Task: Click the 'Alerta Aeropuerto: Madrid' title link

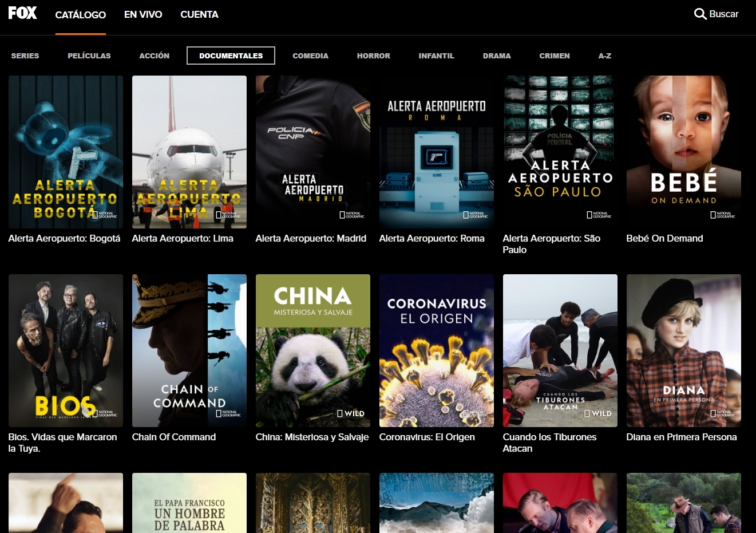Action: (311, 239)
